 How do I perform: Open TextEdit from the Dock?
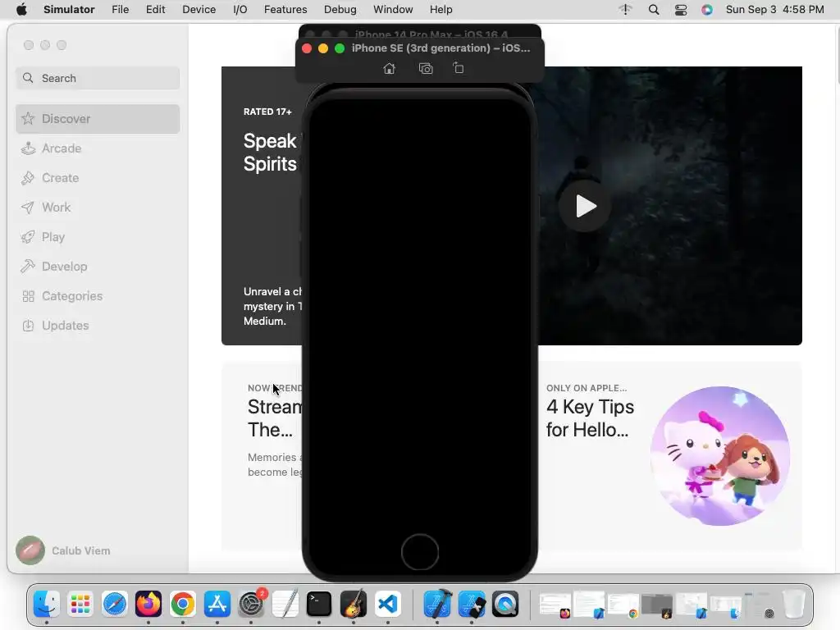pyautogui.click(x=285, y=605)
